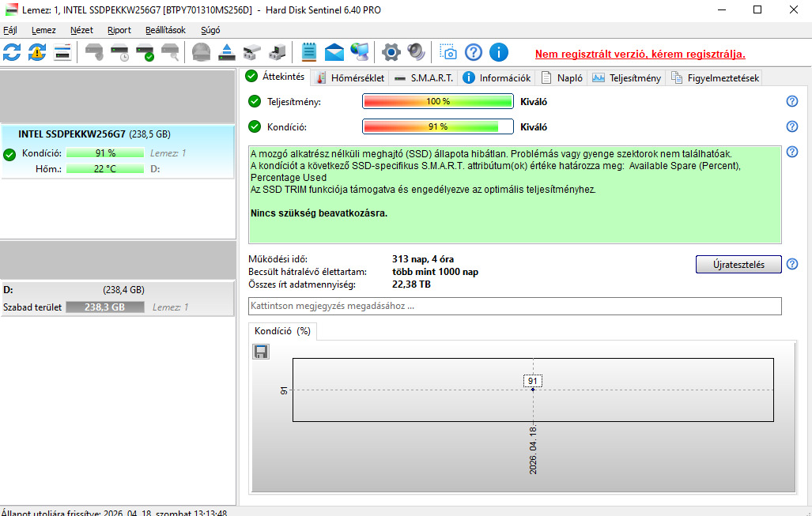Click the loudspeaker sound icon
Screen dimensions: 812x516
pos(417,52)
